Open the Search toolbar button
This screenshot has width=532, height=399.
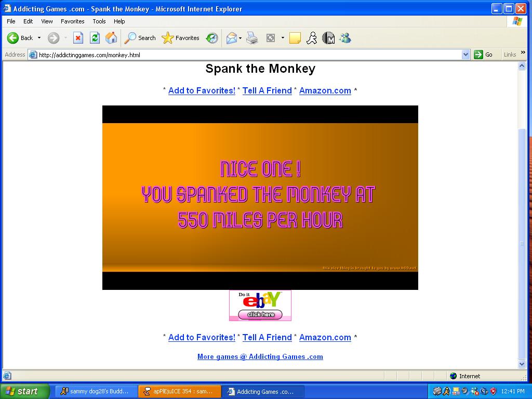tap(140, 38)
